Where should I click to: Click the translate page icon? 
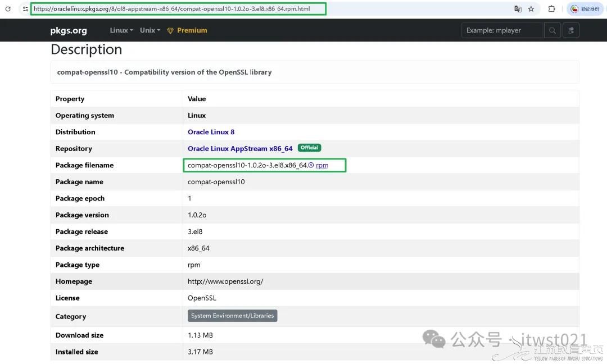tap(518, 9)
